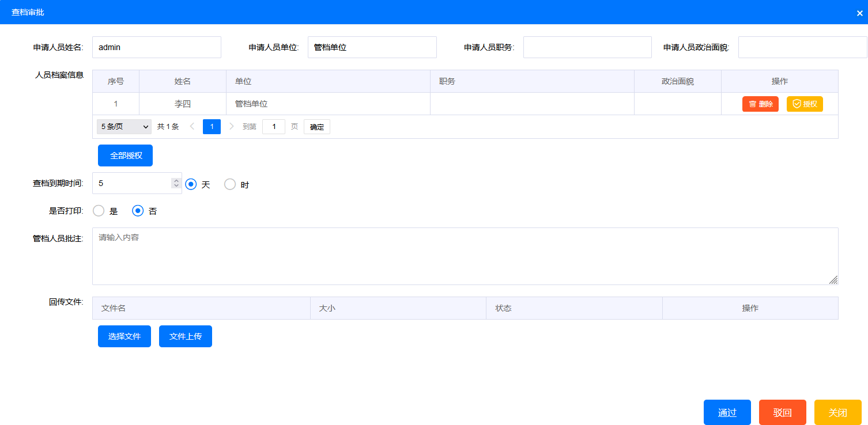Click the 全部授权 button

coord(125,155)
